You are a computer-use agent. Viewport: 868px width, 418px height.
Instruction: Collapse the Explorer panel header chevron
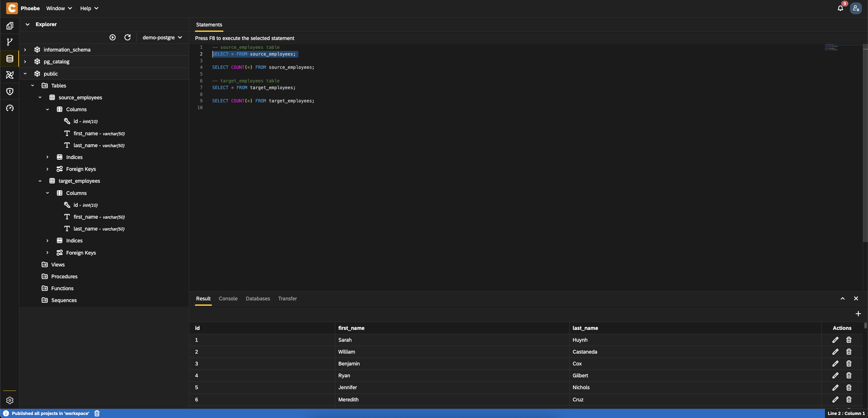(28, 24)
